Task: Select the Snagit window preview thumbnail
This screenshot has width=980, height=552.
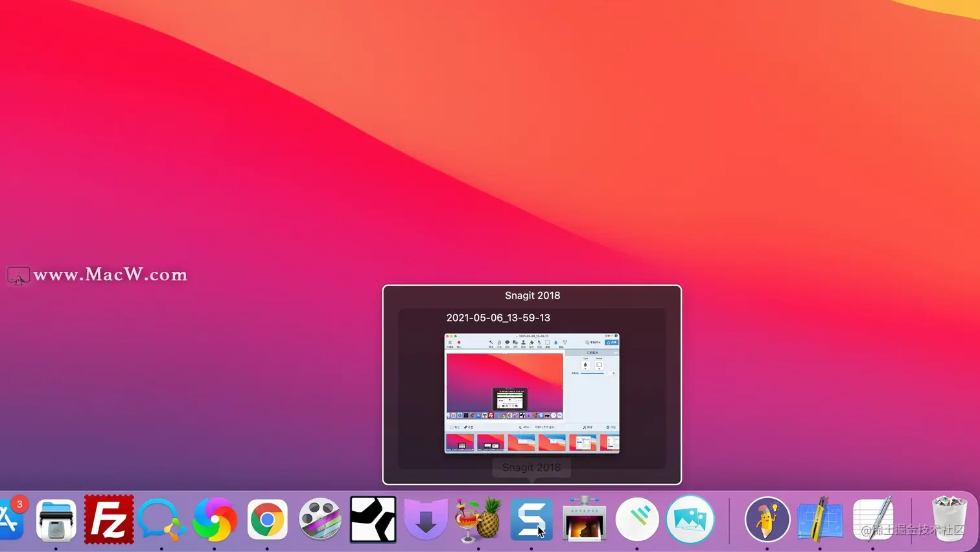Action: [x=532, y=393]
